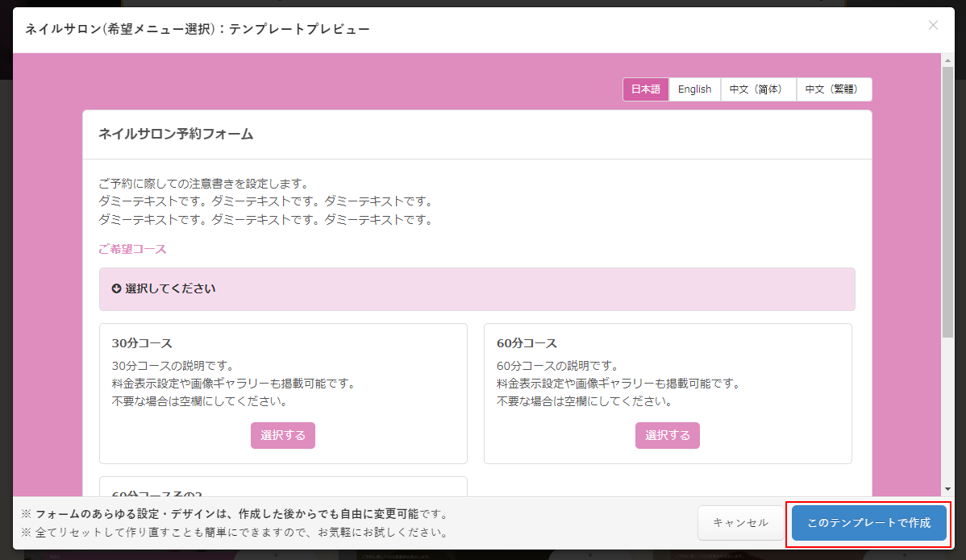Click the キャンセル button
966x560 pixels.
click(x=740, y=523)
